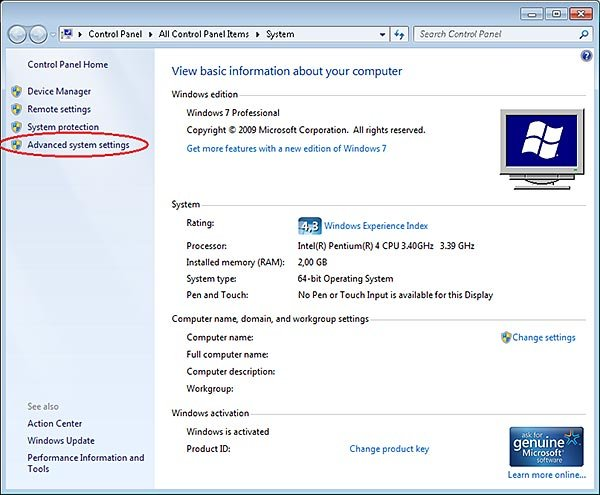Open System protection link
The width and height of the screenshot is (600, 495).
point(63,127)
